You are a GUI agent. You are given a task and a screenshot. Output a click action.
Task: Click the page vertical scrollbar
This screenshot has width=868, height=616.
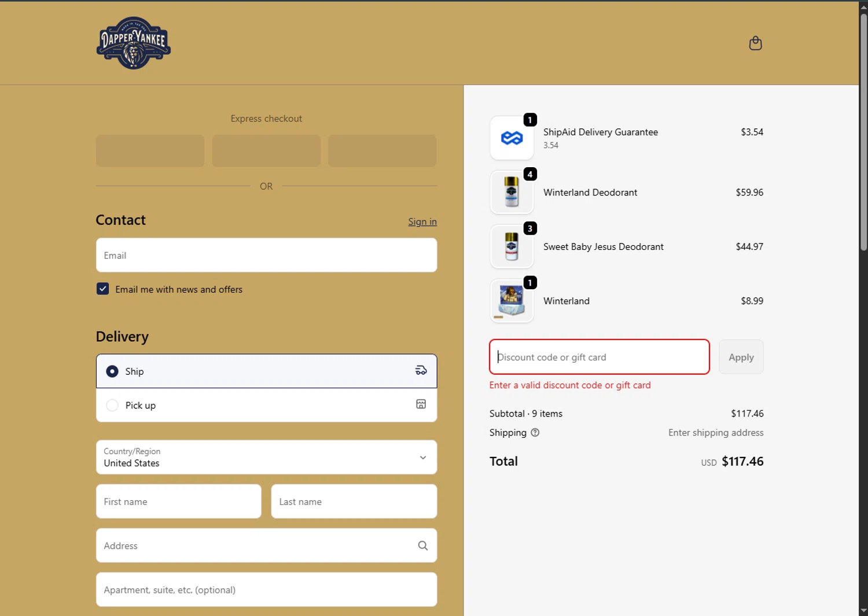863,132
